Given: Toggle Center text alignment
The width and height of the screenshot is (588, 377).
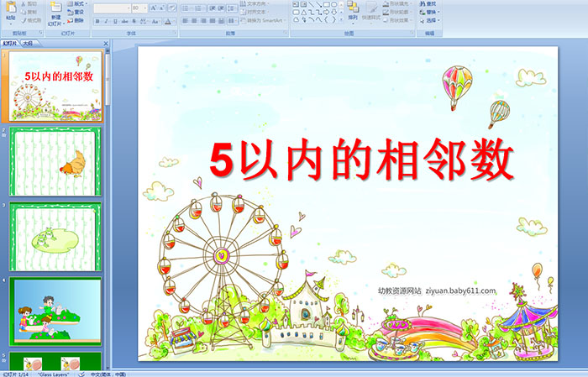Looking at the screenshot, I should coord(194,21).
